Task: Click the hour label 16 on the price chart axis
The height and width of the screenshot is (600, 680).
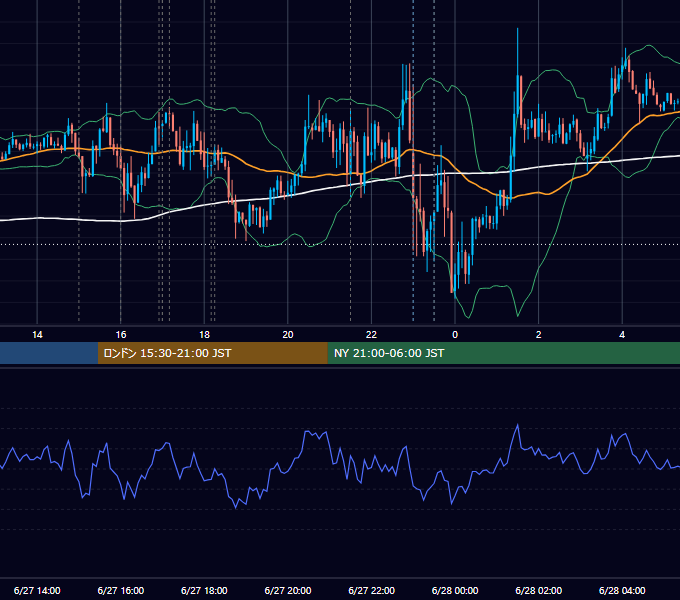Action: click(121, 335)
